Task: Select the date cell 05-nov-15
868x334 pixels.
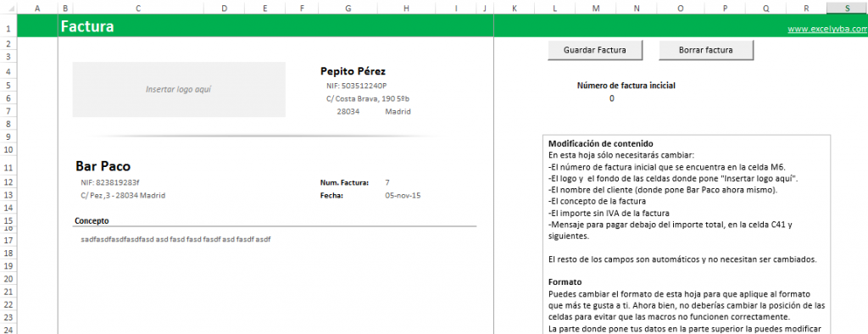Action: [403, 196]
